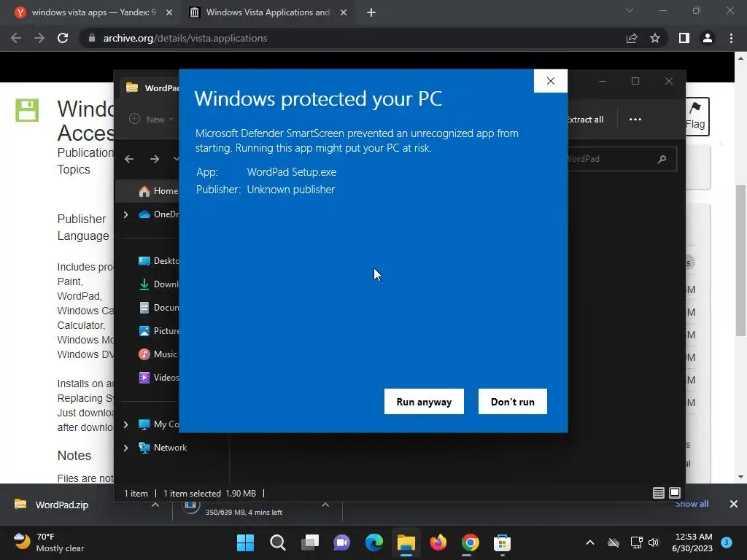Open Chrome three-dot menu
The image size is (747, 560).
[731, 38]
